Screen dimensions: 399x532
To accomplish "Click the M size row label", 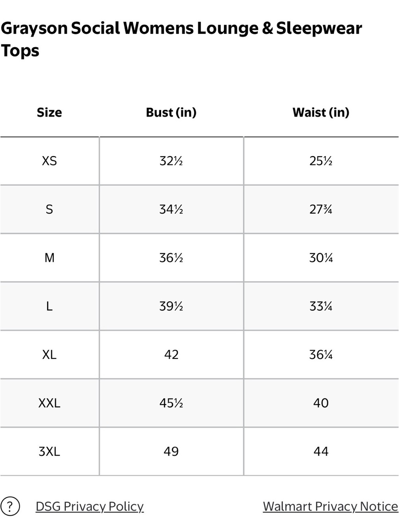I will [x=49, y=258].
